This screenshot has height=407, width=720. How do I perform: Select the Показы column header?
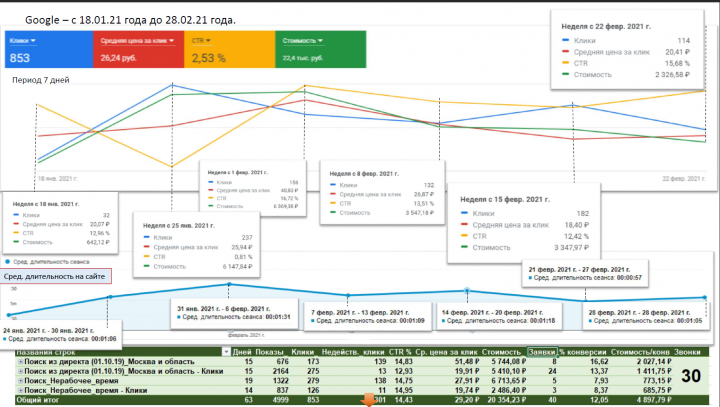click(269, 352)
